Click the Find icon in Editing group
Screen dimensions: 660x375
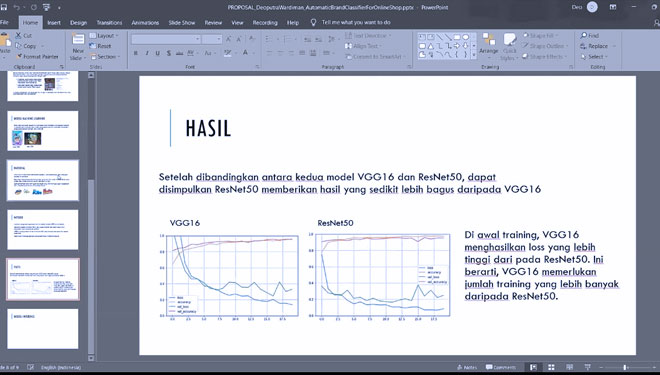(583, 35)
